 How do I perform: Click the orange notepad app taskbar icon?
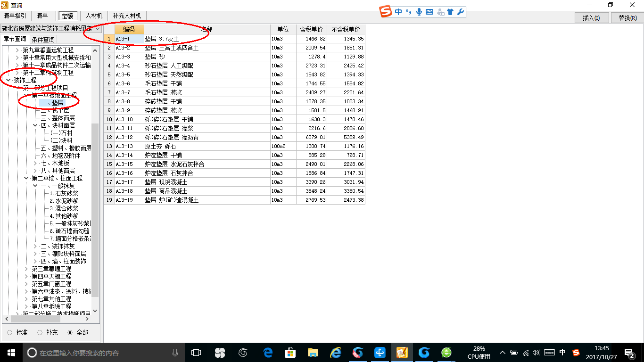tap(402, 353)
